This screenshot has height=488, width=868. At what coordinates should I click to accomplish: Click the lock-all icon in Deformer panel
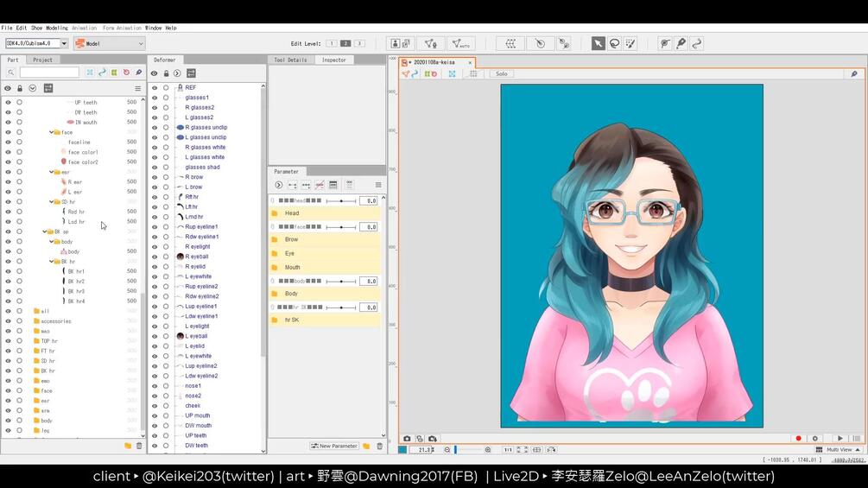click(x=166, y=73)
